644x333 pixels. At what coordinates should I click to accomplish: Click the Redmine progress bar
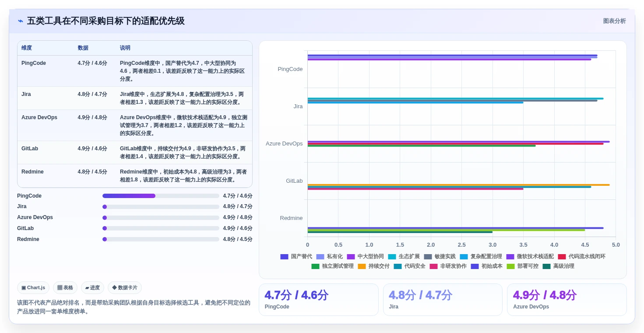tap(161, 239)
